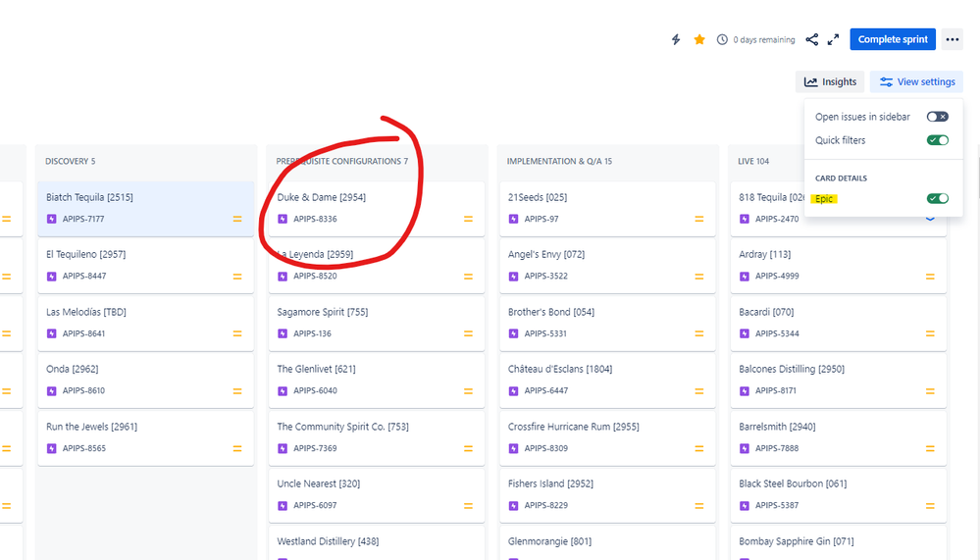The image size is (980, 560).
Task: Select priority icon on Las Melodías card
Action: (x=237, y=333)
